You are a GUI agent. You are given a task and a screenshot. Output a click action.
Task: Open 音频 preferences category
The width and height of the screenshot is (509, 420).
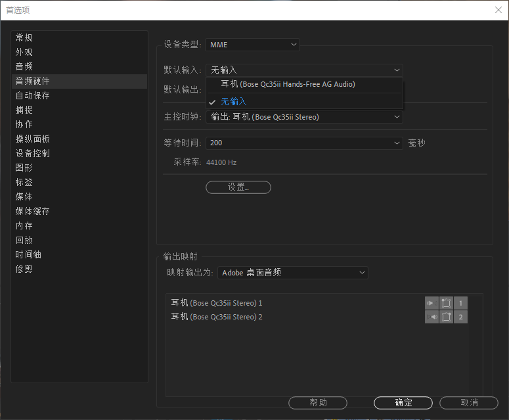point(79,66)
